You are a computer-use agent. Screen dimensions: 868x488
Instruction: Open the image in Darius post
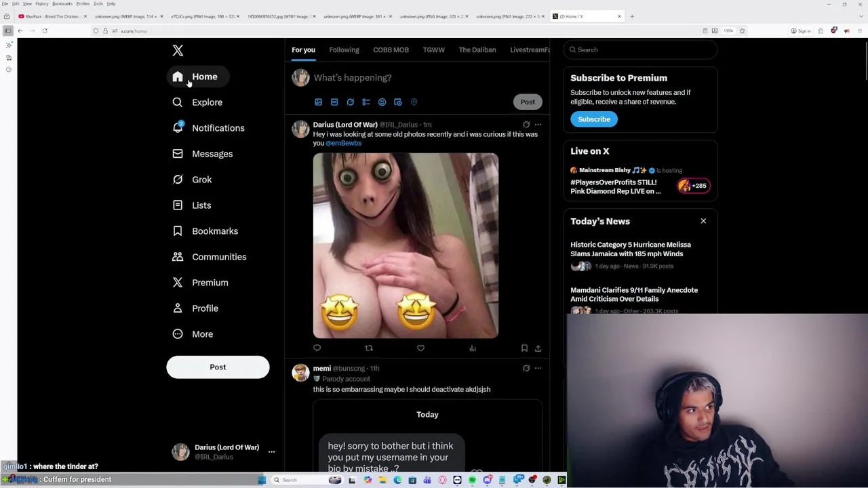406,245
